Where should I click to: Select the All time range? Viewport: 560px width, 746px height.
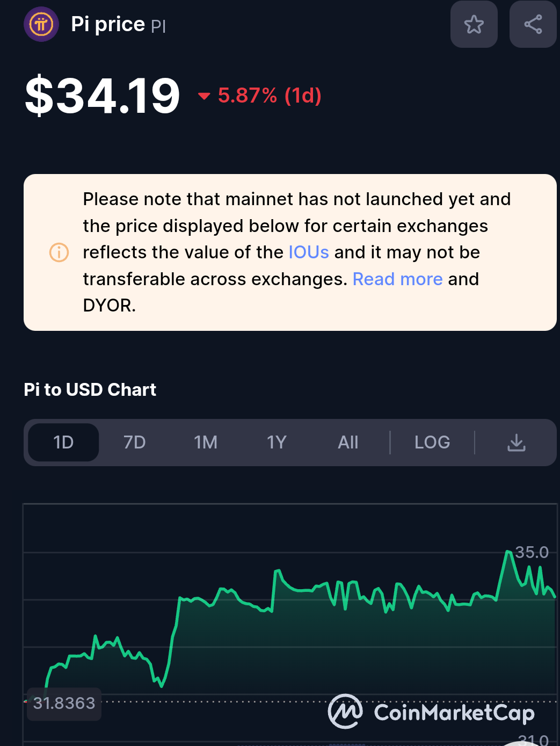click(x=348, y=443)
